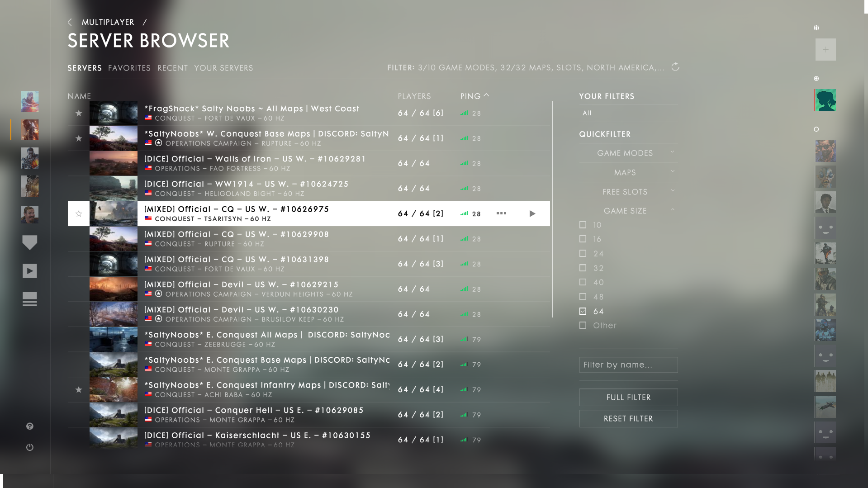Click the power quit icon in sidebar
868x488 pixels.
click(30, 447)
